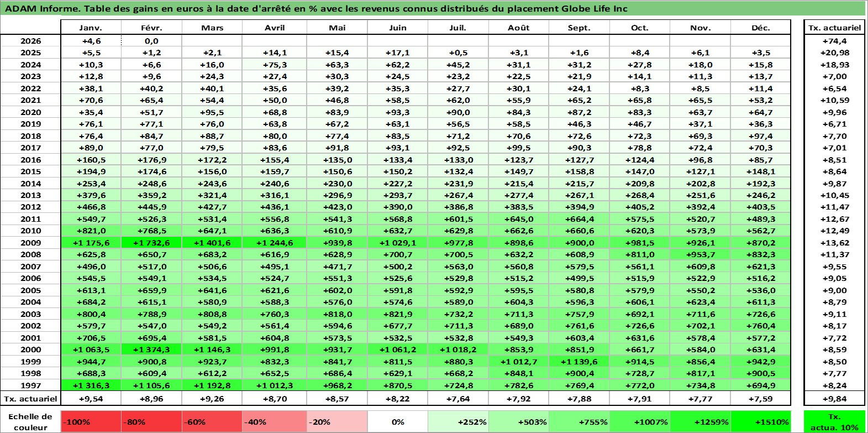
Task: Click the +9,84 overall actuarial rate
Action: point(834,399)
